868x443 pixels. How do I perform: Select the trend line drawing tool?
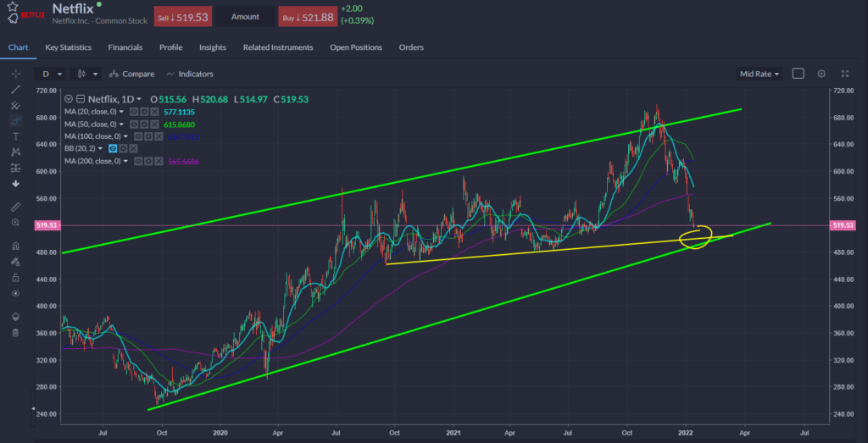(15, 89)
